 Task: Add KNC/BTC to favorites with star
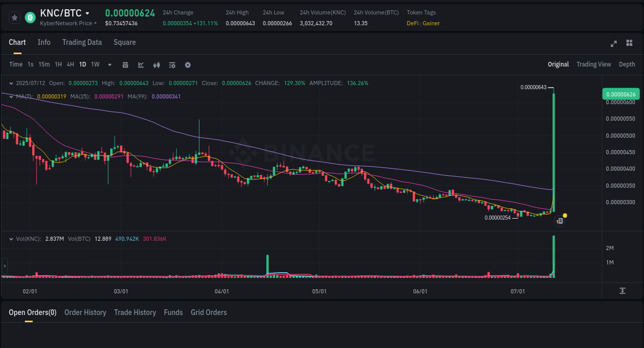[15, 18]
